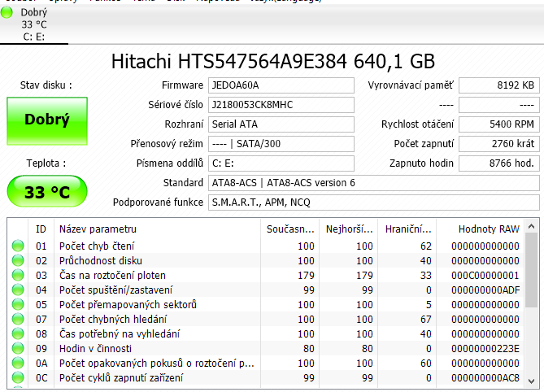Click the Písmena oddílů C: E: field
This screenshot has width=544, height=392.
281,163
